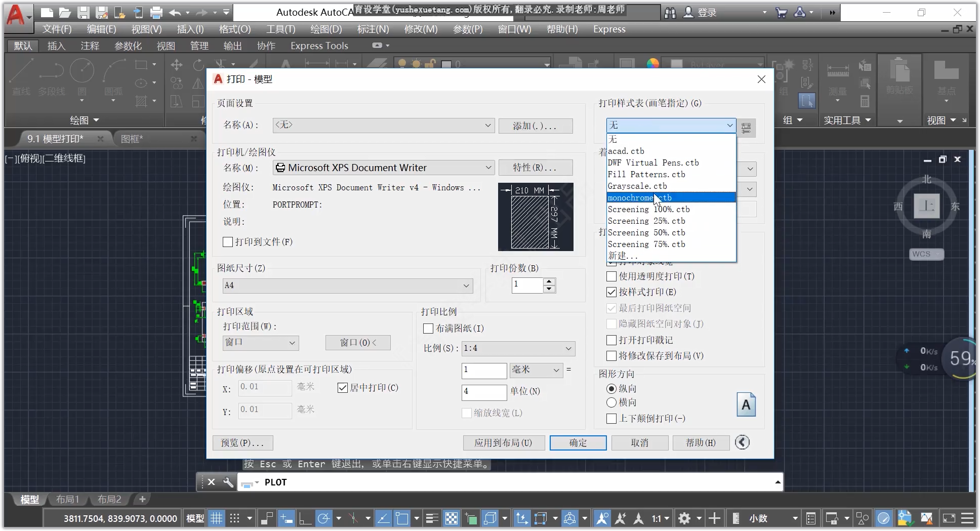Choose acad.ctb from plot style list

click(671, 151)
